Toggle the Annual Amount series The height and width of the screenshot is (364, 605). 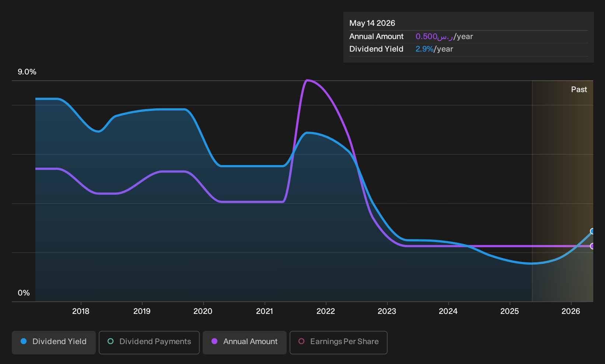[245, 343]
